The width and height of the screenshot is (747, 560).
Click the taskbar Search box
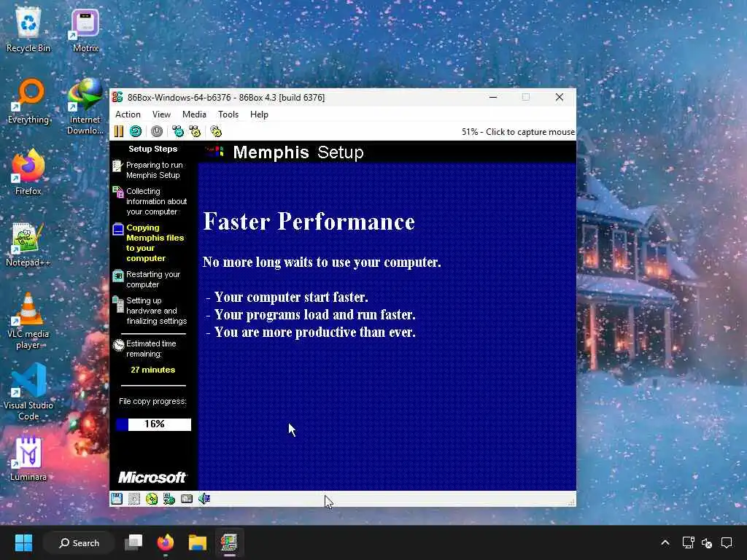(79, 542)
